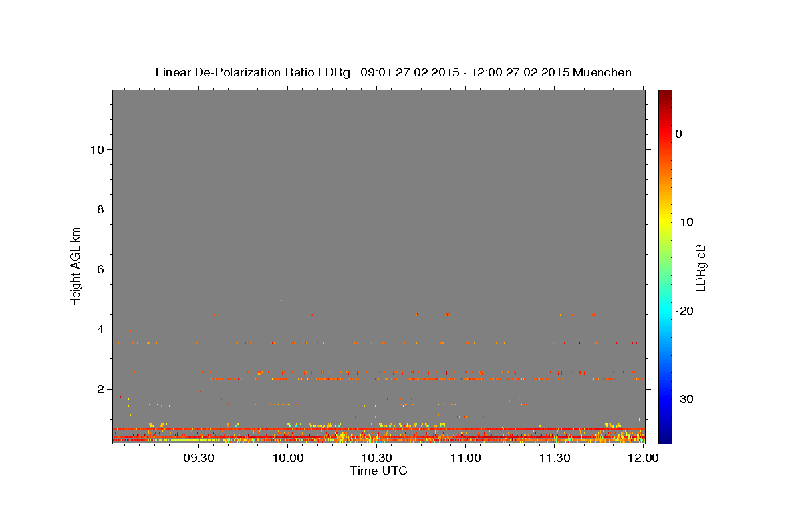
Task: Click the 10:00 time tick label
Action: [x=288, y=458]
